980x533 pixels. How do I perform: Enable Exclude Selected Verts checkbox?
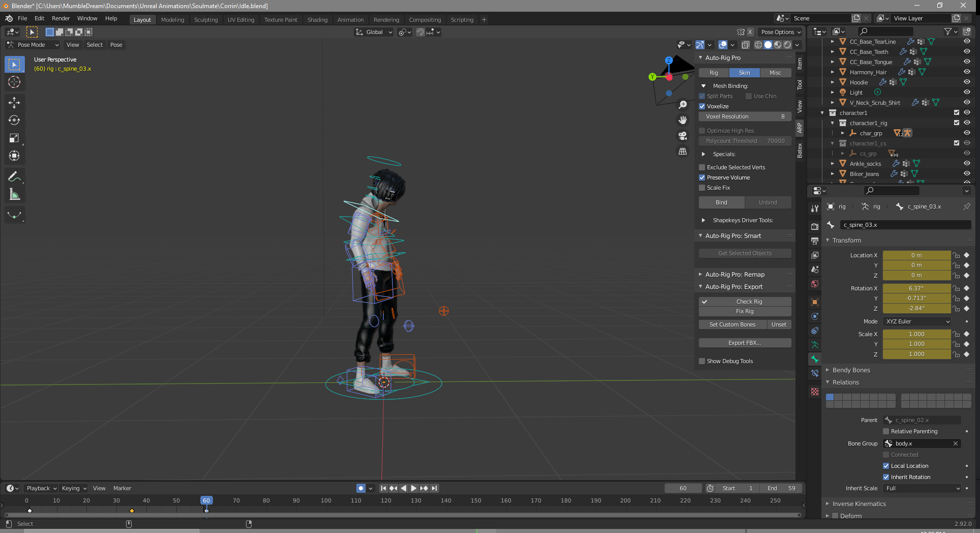[x=702, y=167]
